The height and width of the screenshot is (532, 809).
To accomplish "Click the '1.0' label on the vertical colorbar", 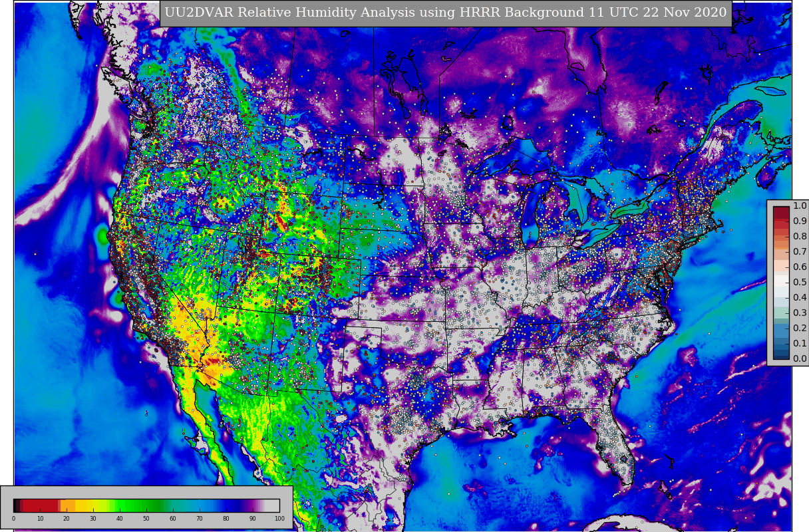I will pos(800,205).
